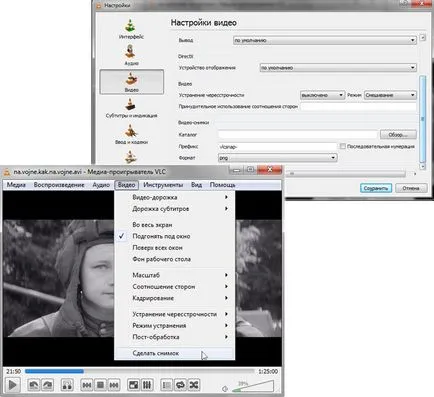The image size is (434, 397).
Task: Toggle Поверх всех окон option
Action: pos(175,248)
